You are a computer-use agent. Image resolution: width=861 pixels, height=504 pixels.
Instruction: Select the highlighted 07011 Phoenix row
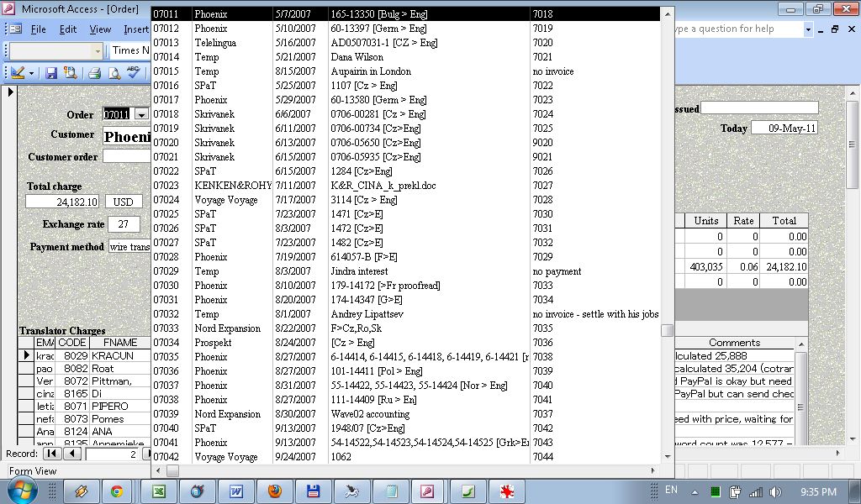(x=406, y=14)
